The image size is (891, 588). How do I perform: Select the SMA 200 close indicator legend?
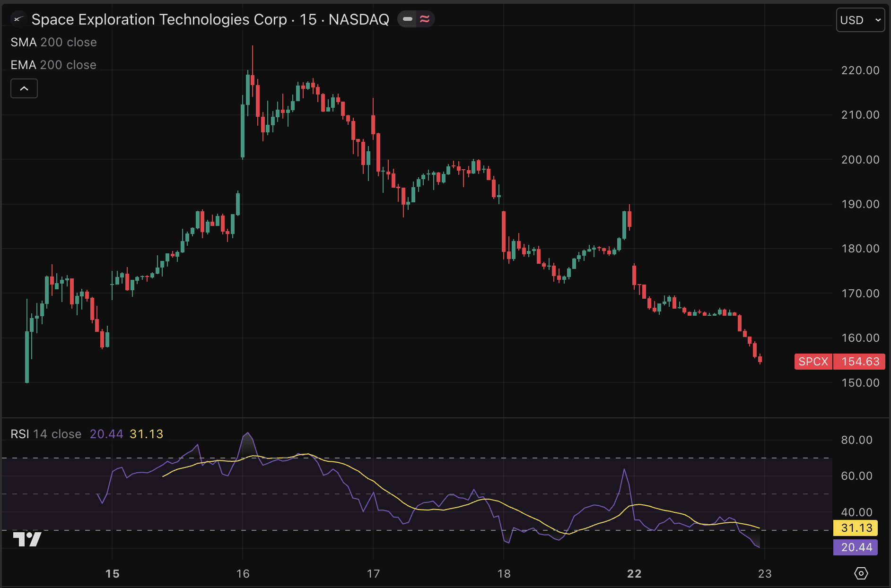click(53, 42)
